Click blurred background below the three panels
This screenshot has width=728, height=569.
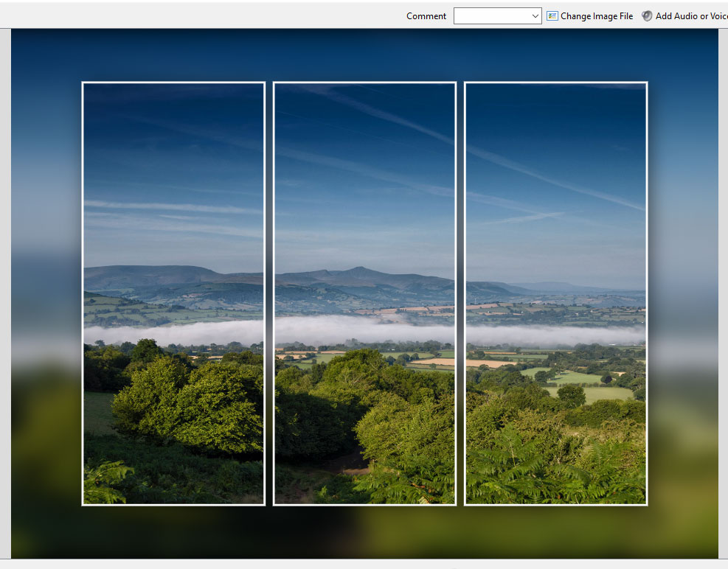click(x=364, y=532)
